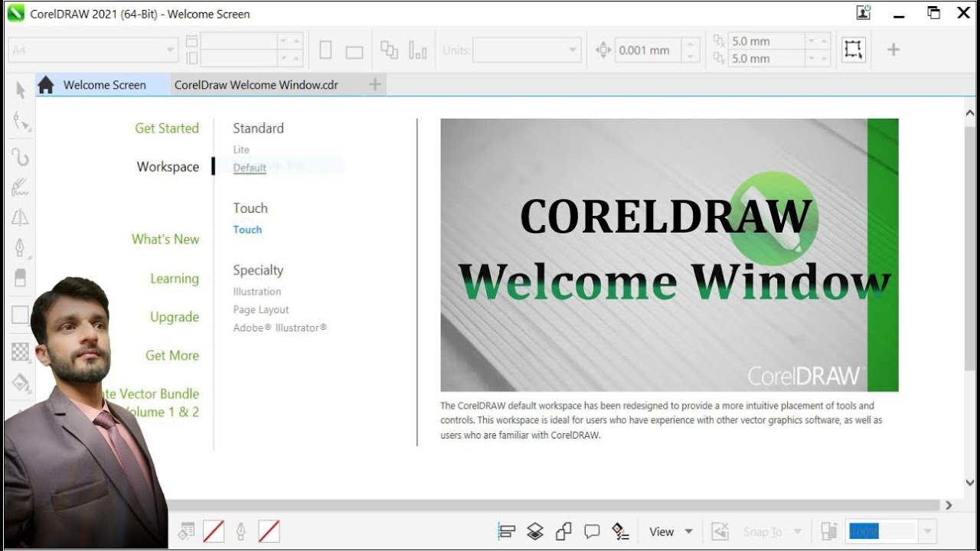The width and height of the screenshot is (980, 551).
Task: Click the align objects icon in bottom bar
Action: 507,531
